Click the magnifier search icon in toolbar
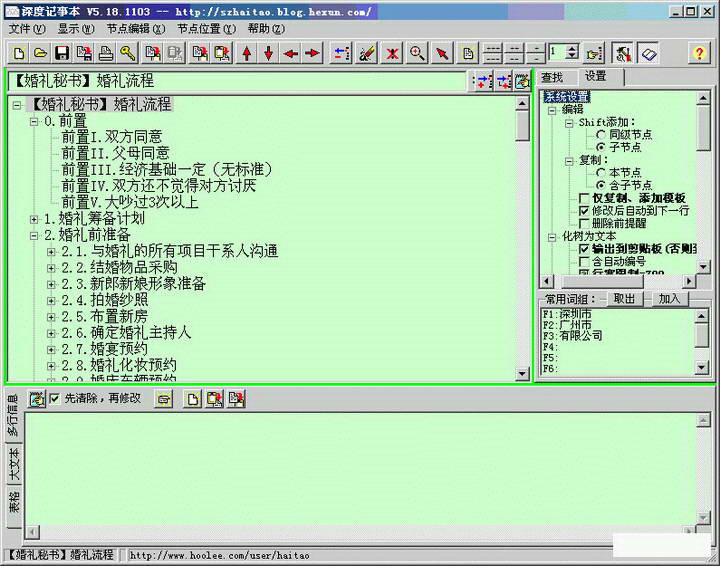This screenshot has width=720, height=566. [417, 54]
